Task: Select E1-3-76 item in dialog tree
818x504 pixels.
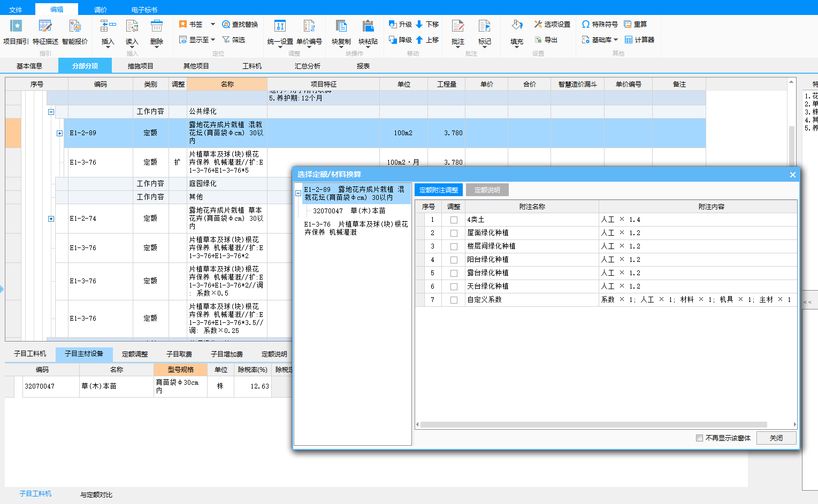Action: [x=356, y=228]
